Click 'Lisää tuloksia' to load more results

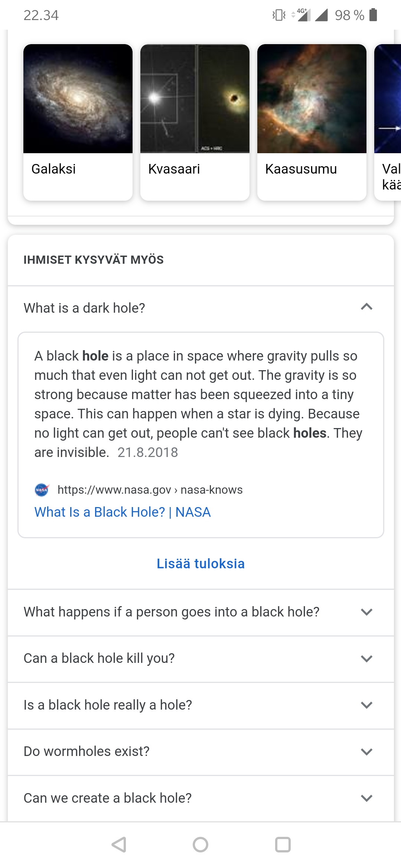tap(200, 563)
